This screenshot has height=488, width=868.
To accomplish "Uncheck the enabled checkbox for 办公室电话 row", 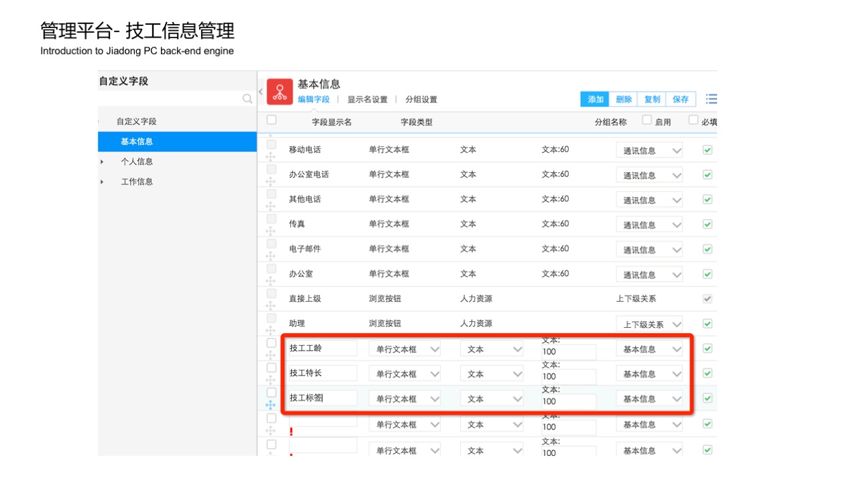I will pyautogui.click(x=707, y=175).
